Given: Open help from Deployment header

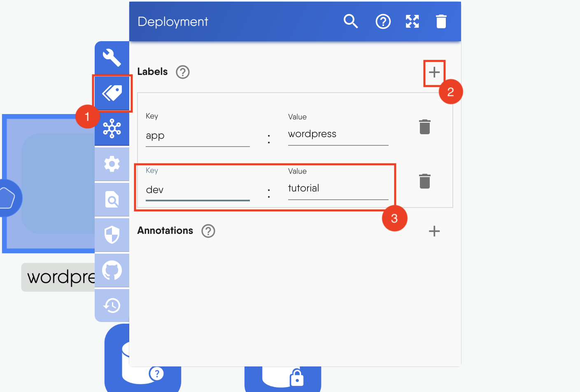Looking at the screenshot, I should (x=383, y=21).
